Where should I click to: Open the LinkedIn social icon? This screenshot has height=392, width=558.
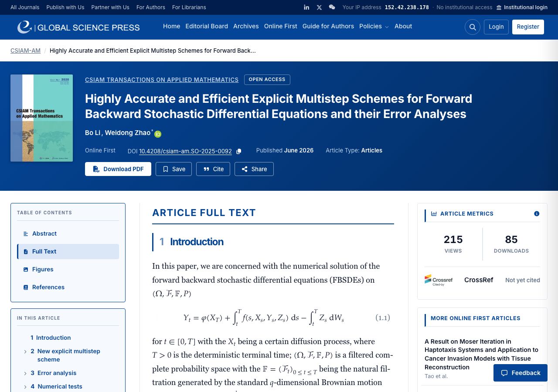pos(306,7)
